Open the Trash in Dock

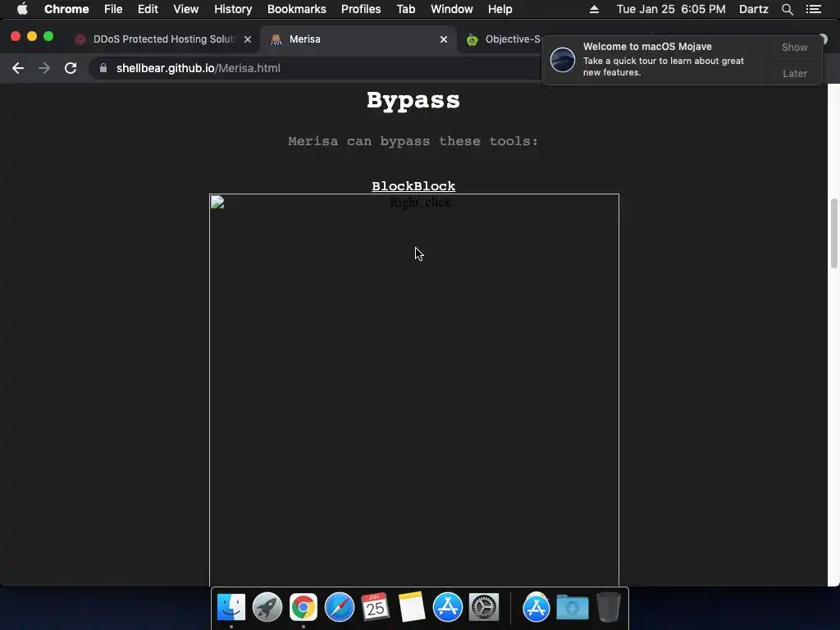(x=609, y=607)
